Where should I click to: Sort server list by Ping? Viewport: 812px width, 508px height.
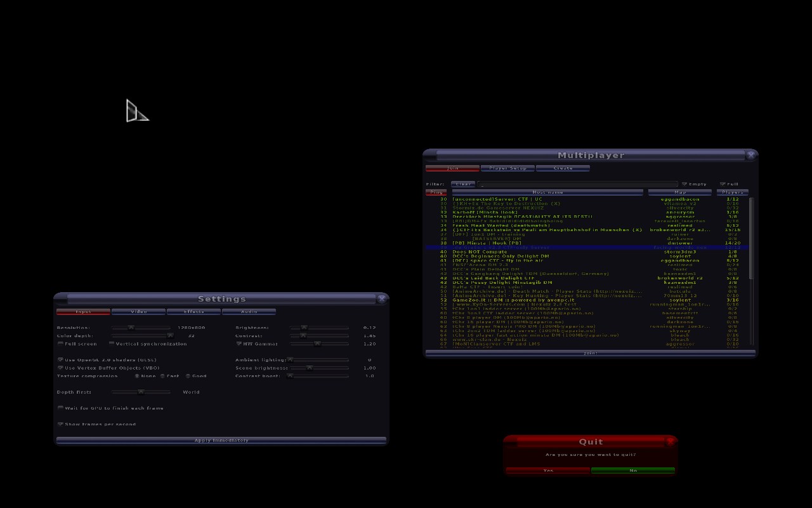tap(436, 192)
